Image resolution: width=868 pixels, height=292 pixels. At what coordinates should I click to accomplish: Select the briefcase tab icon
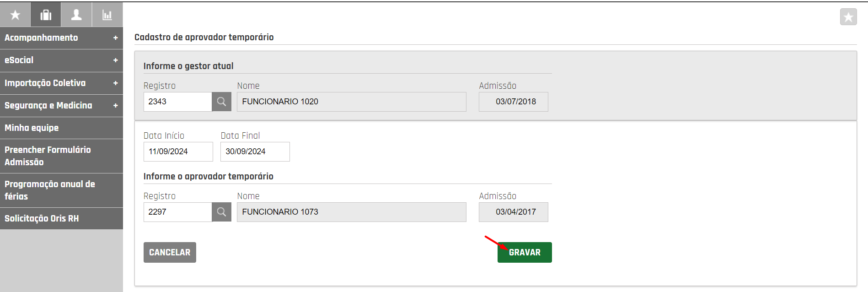(x=46, y=15)
